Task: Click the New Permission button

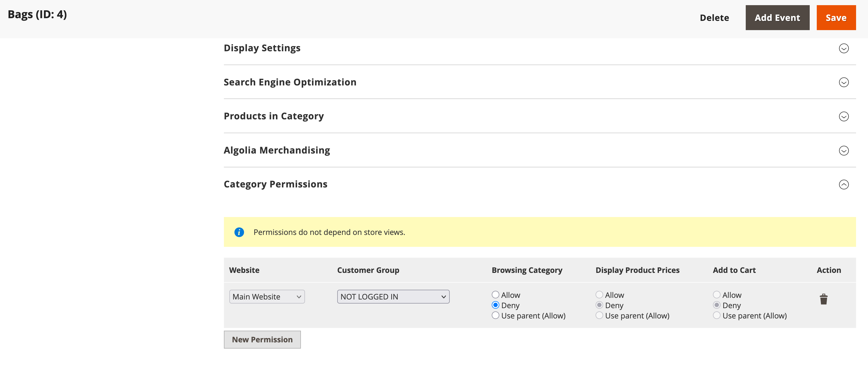Action: pyautogui.click(x=262, y=340)
